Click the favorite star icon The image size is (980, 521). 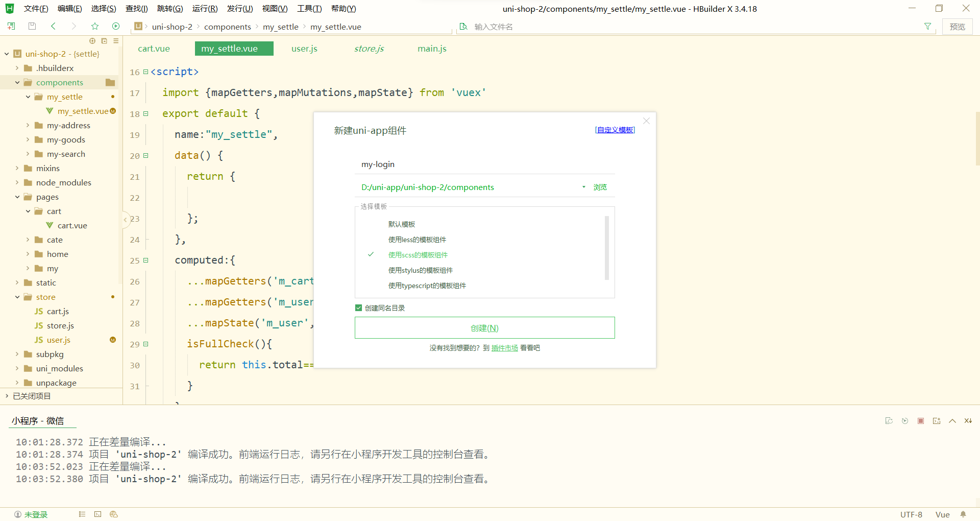click(x=95, y=26)
